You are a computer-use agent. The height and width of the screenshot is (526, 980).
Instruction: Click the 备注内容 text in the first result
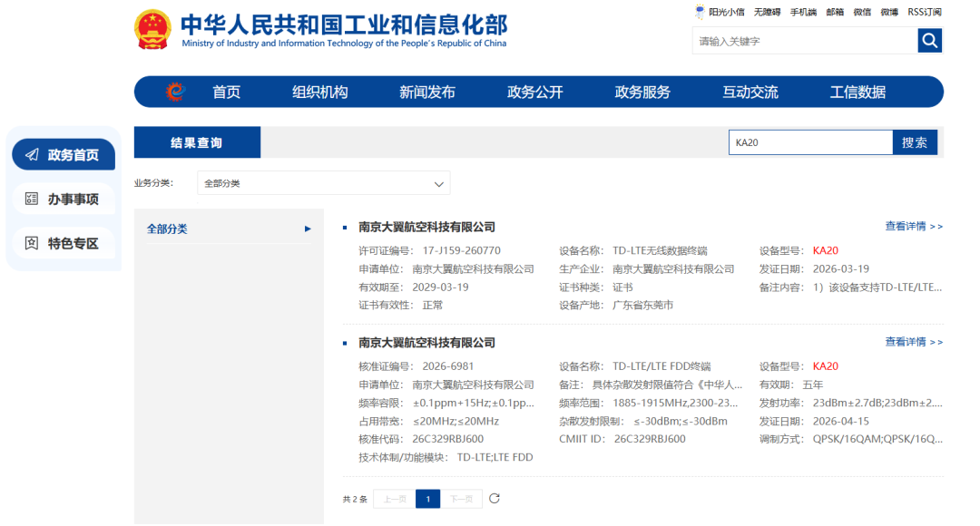click(x=877, y=287)
